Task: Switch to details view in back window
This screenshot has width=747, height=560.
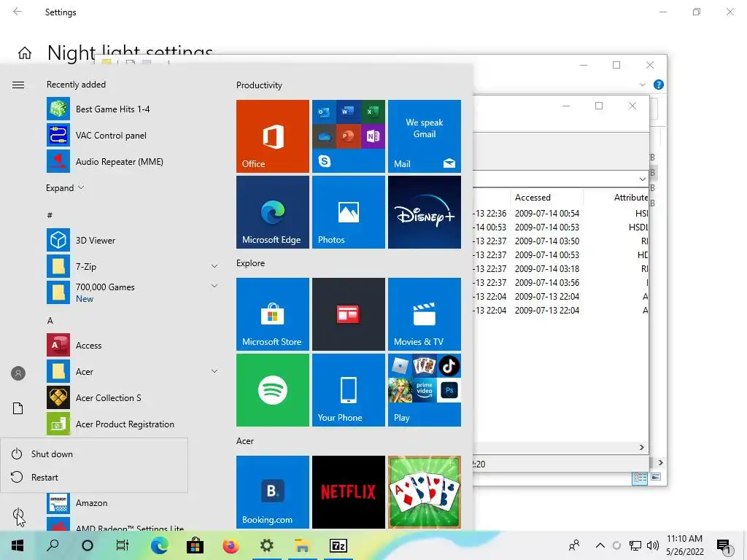Action: point(640,477)
